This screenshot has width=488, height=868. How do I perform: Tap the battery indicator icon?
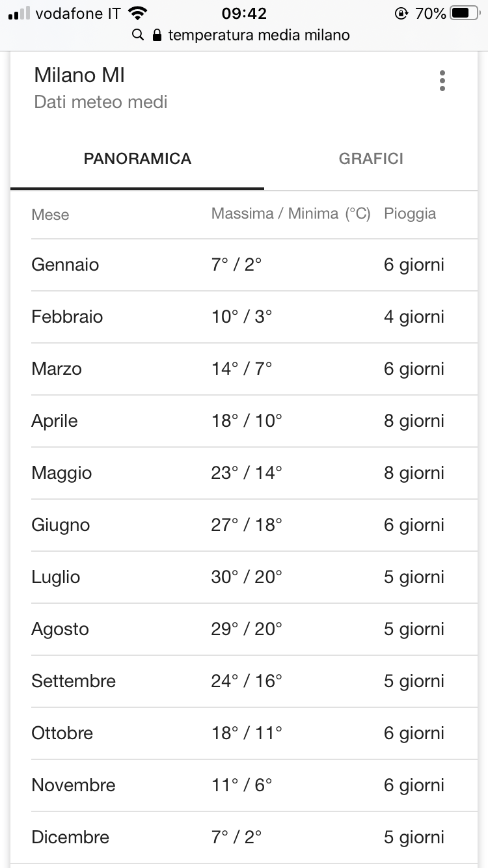(465, 13)
